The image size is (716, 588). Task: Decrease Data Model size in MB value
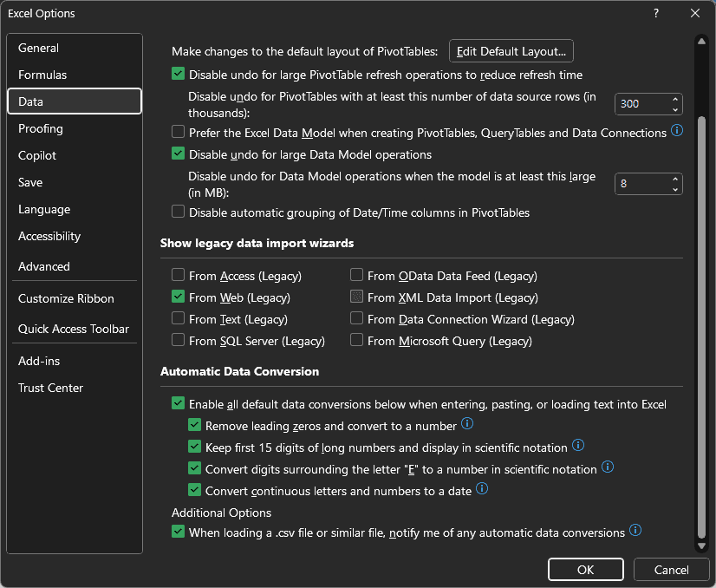click(675, 189)
